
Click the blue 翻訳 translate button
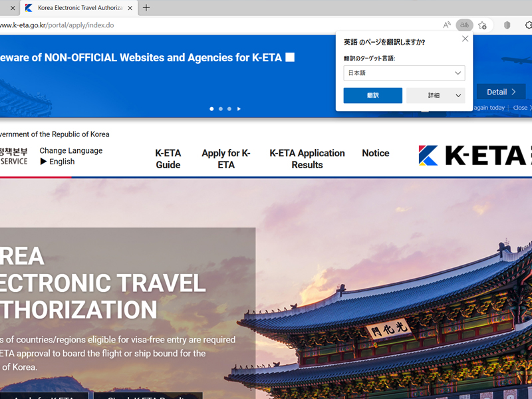[x=373, y=95]
